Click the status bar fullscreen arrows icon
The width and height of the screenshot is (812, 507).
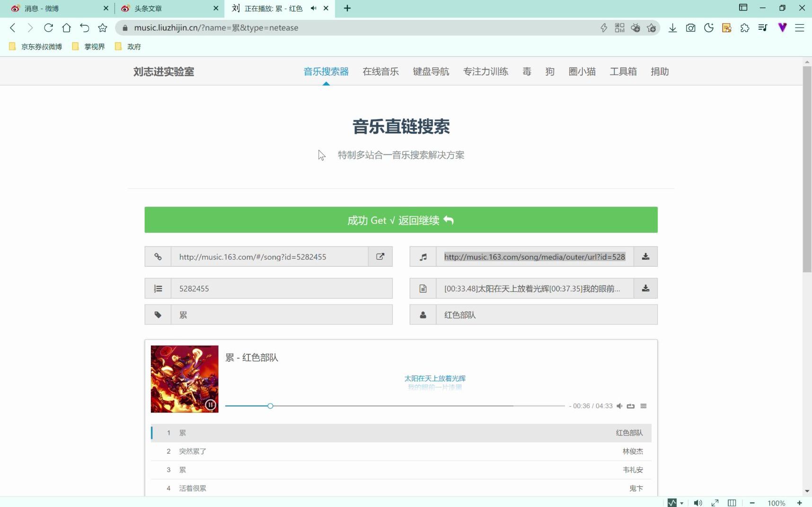(x=715, y=503)
